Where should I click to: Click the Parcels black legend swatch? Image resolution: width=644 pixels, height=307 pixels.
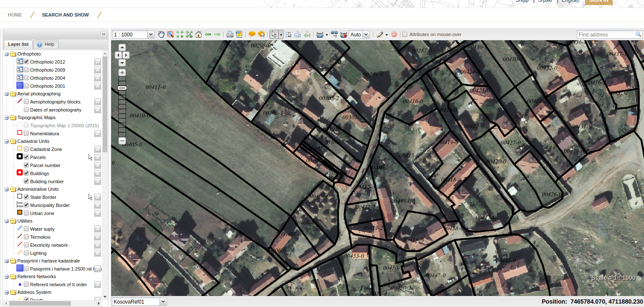pyautogui.click(x=20, y=156)
